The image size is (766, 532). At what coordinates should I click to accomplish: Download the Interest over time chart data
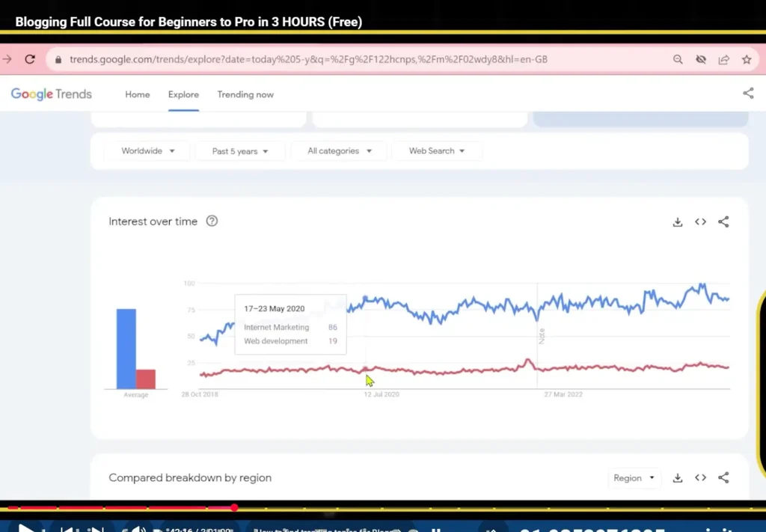click(677, 221)
